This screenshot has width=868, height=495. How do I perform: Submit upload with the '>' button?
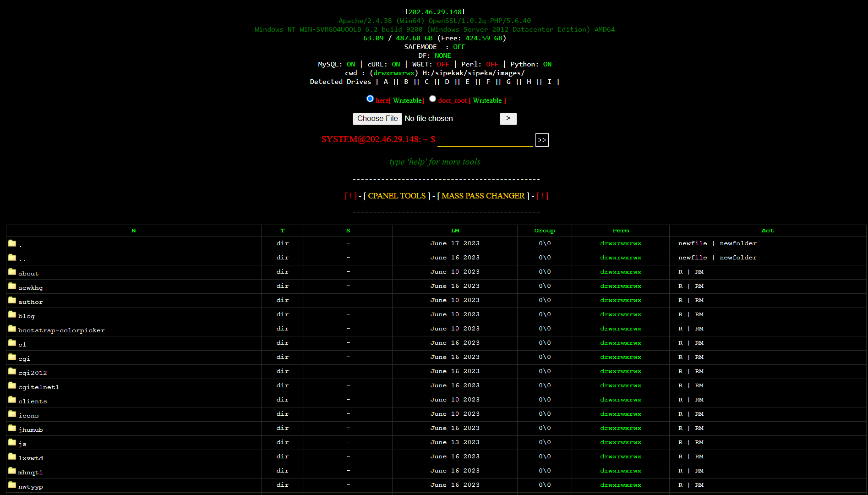click(508, 119)
